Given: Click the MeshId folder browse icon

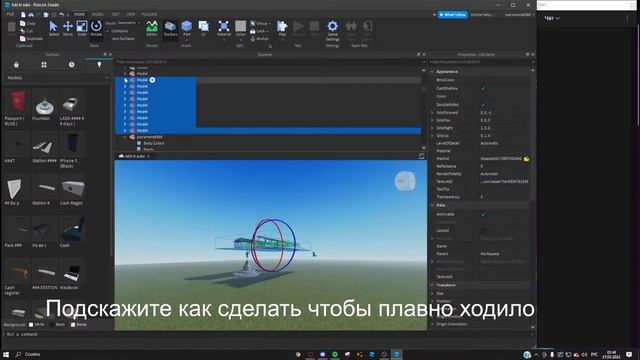Looking at the screenshot, I should coord(527,159).
